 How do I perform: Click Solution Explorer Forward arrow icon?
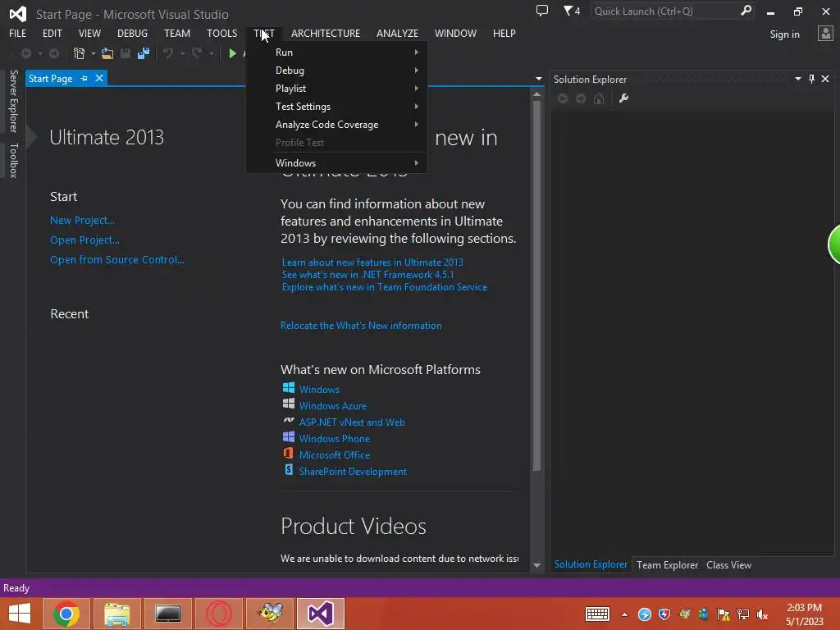pos(581,98)
